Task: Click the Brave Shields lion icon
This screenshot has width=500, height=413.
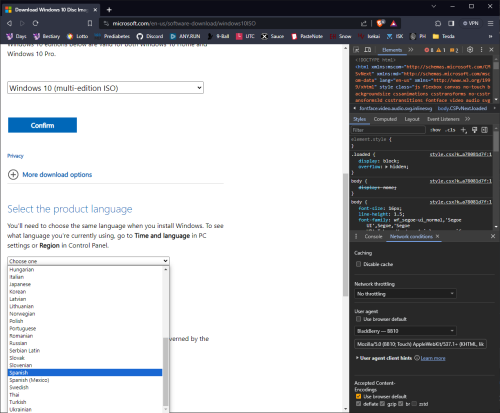Action: point(380,23)
